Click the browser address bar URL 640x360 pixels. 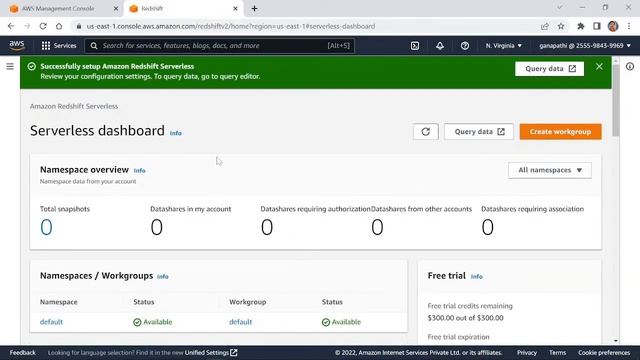231,26
